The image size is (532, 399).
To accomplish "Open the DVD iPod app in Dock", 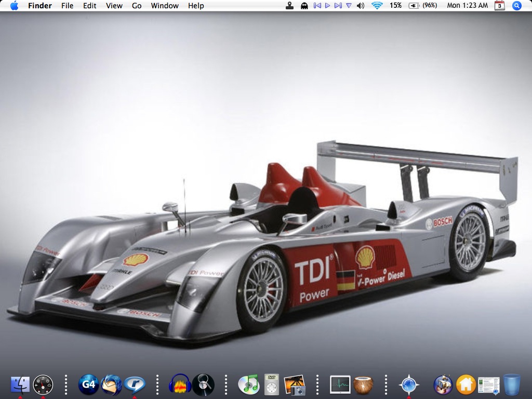I will click(272, 384).
